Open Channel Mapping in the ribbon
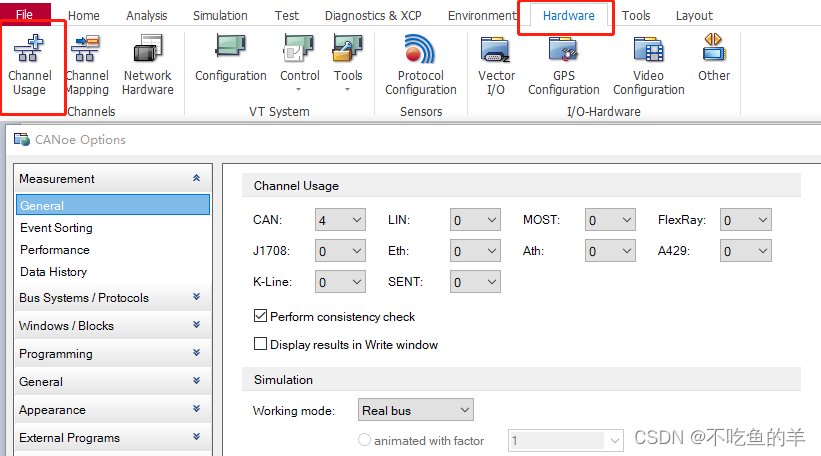Image resolution: width=821 pixels, height=456 pixels. [87, 65]
